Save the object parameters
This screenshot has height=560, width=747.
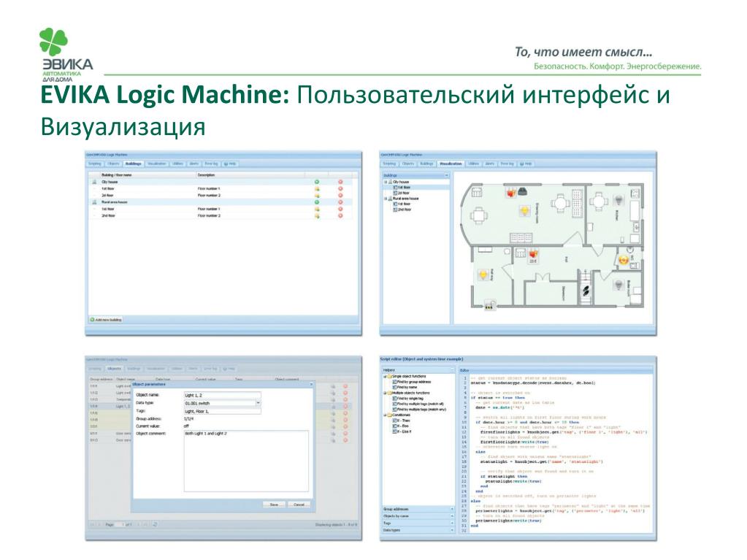tap(274, 505)
